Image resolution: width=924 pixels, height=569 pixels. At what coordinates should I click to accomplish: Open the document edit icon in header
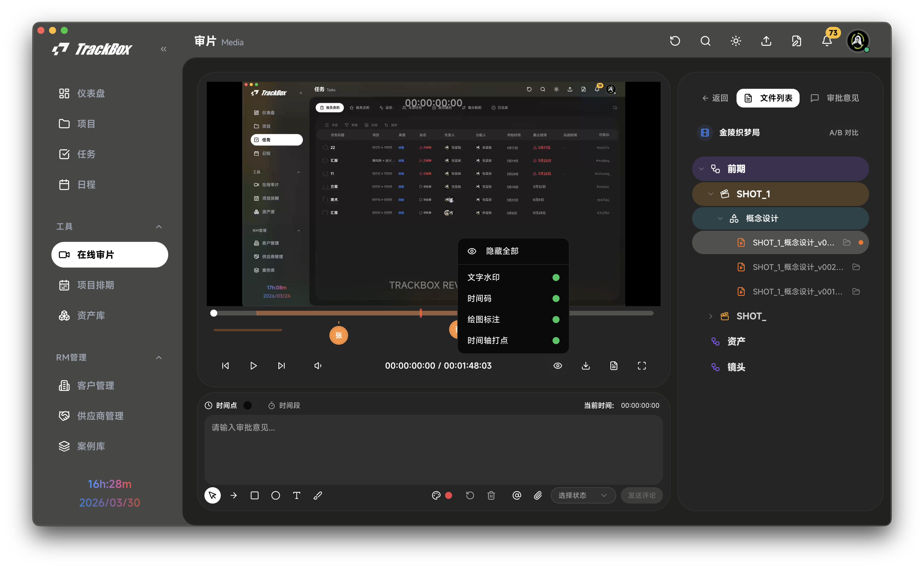click(796, 41)
